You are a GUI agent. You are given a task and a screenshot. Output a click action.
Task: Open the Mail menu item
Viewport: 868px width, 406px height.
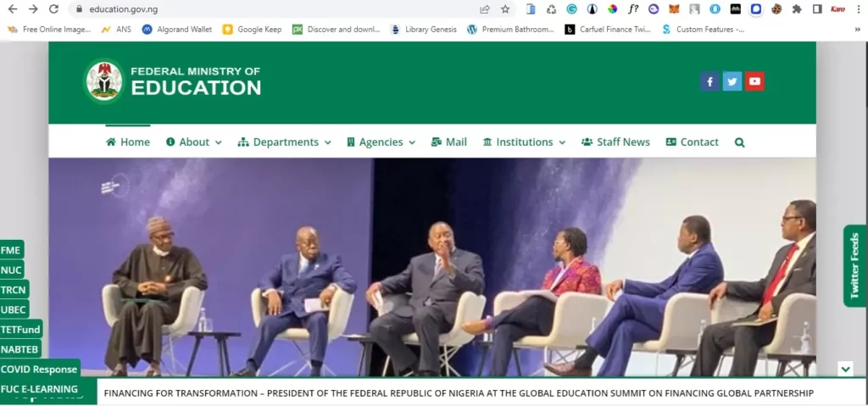tap(449, 142)
